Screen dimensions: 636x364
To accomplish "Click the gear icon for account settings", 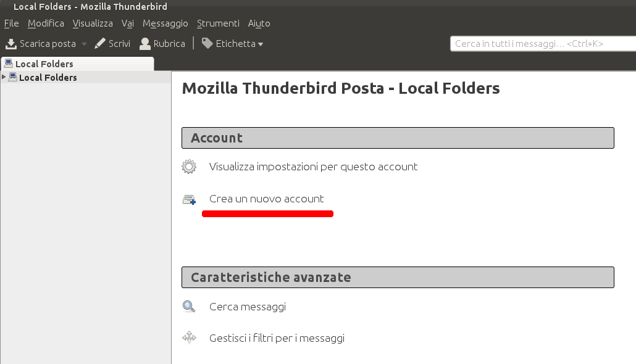I will click(189, 167).
